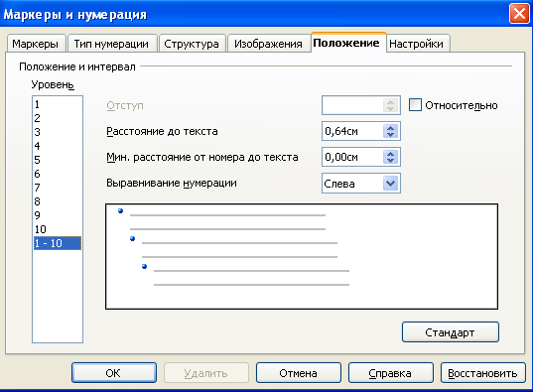Select the 1 - 10 level entry
The image size is (533, 392).
(58, 243)
